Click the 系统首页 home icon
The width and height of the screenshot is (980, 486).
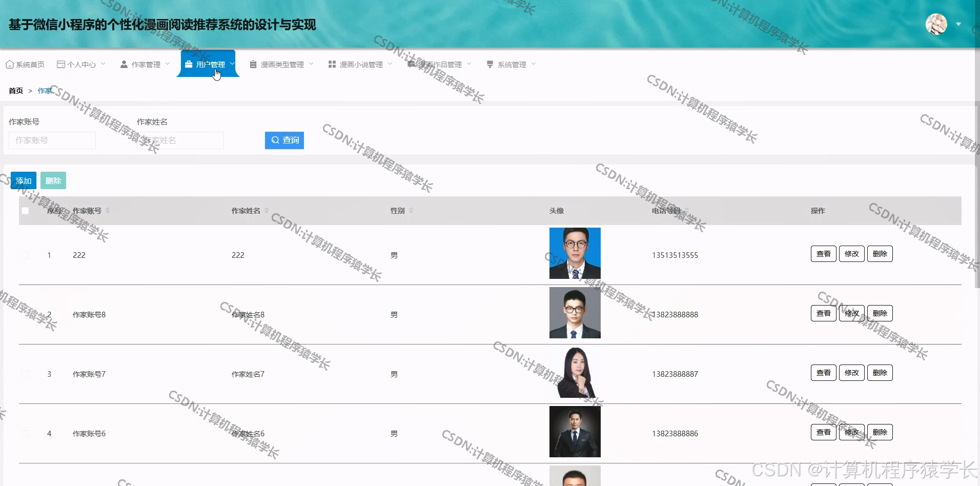[x=10, y=65]
